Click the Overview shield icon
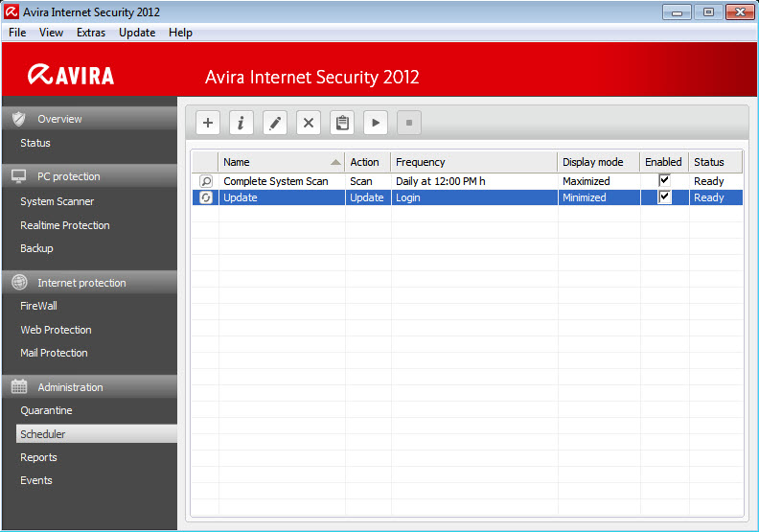The height and width of the screenshot is (532, 759). pyautogui.click(x=19, y=119)
